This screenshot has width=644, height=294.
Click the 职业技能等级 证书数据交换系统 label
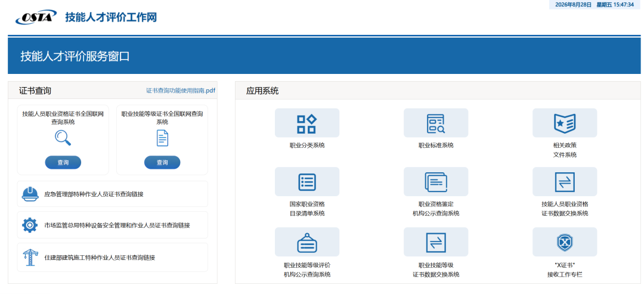(x=436, y=270)
